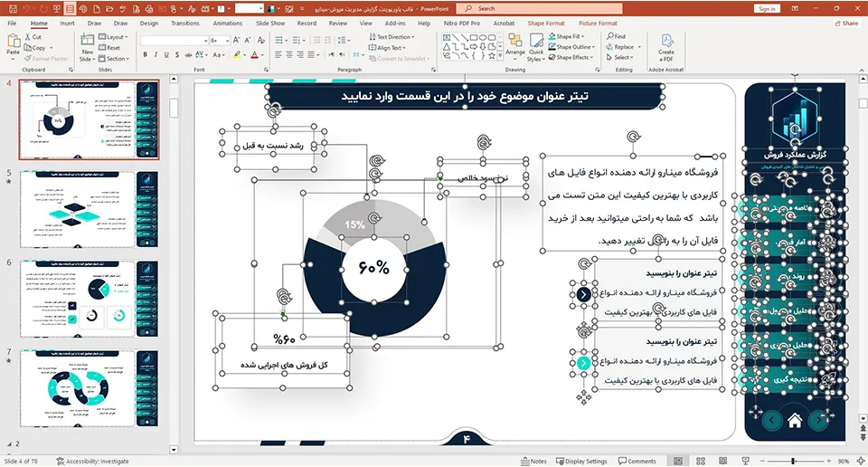Click the zoom slider handle
Screen dimensions: 868x467
click(793, 461)
